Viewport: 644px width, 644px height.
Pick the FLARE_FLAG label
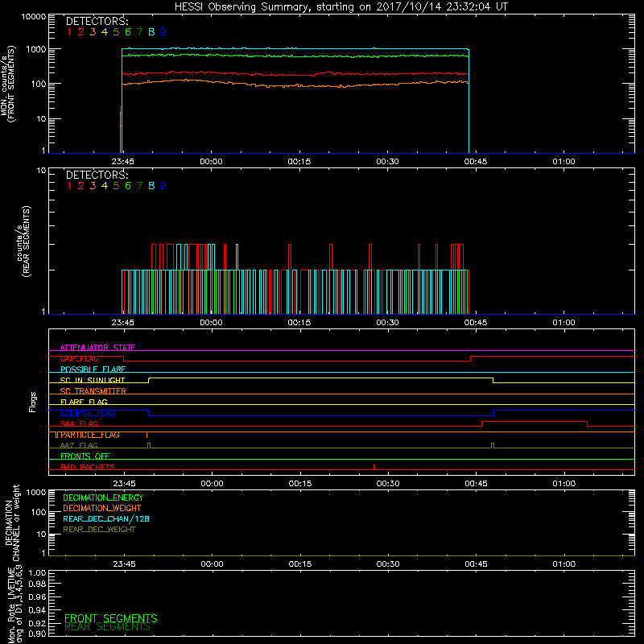84,402
